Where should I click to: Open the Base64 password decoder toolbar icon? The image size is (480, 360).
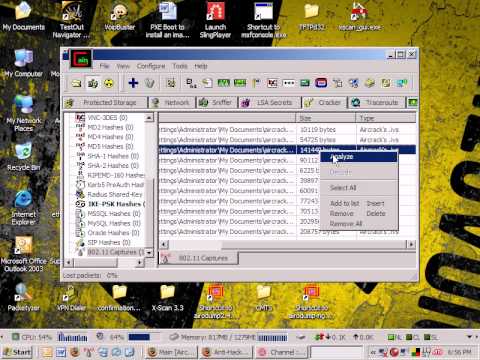[191, 83]
